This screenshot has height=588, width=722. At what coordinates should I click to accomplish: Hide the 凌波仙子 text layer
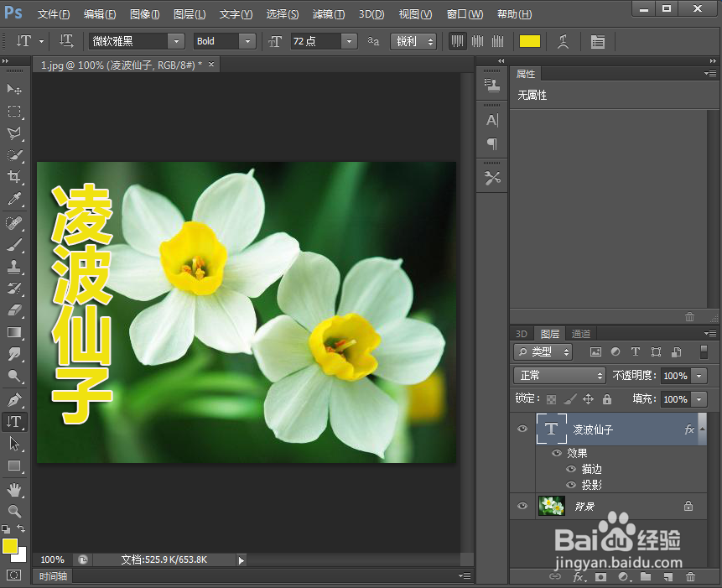pyautogui.click(x=522, y=429)
